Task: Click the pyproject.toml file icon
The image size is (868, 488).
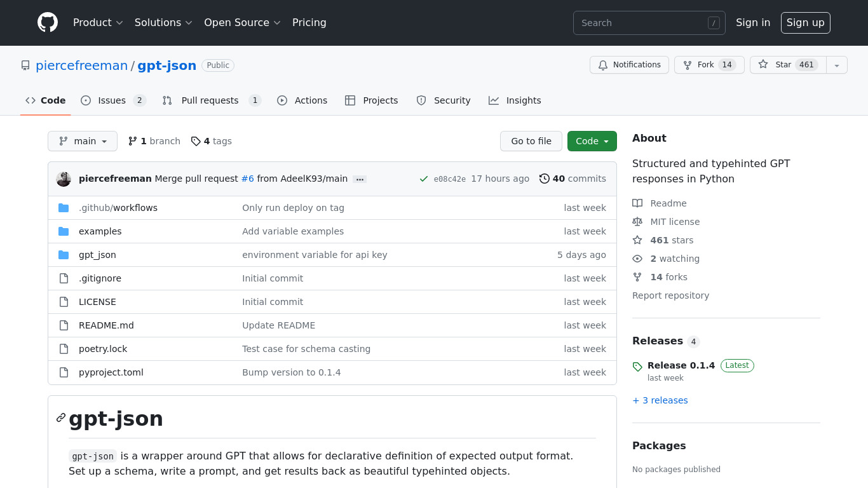Action: point(64,372)
